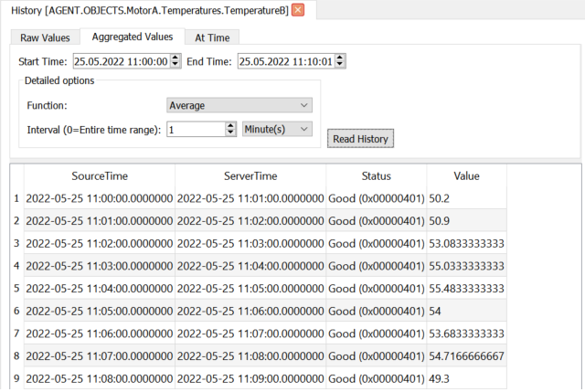Select the Aggregated Values tab
585x392 pixels.
[x=133, y=37]
